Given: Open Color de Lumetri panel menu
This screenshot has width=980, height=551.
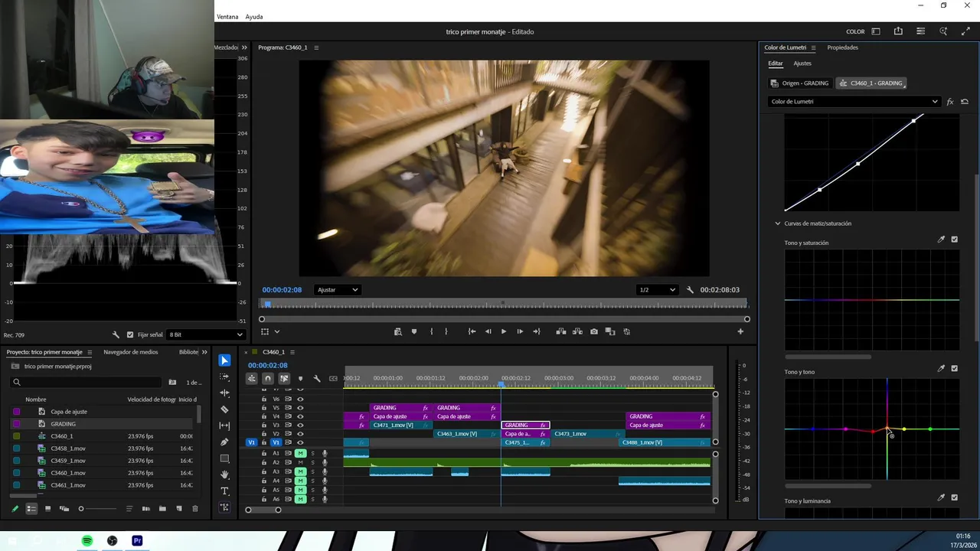Looking at the screenshot, I should 813,47.
